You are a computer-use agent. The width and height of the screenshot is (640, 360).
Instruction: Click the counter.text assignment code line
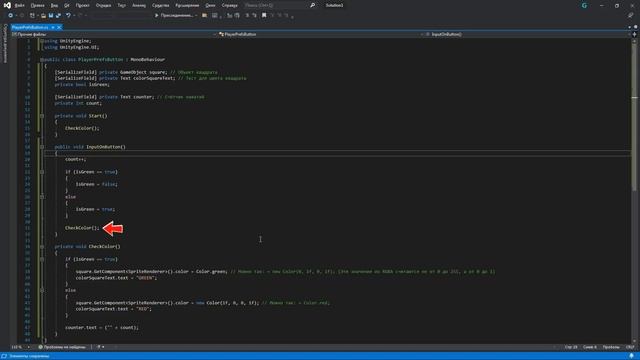point(102,327)
